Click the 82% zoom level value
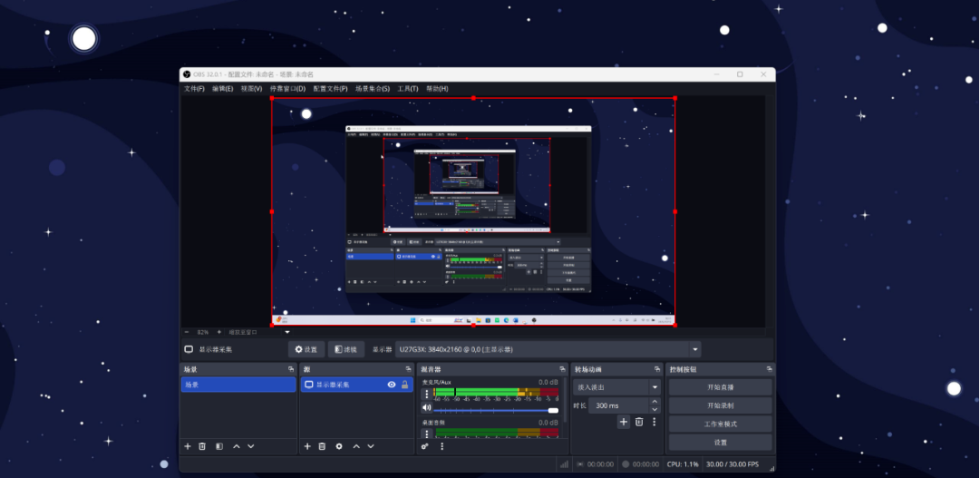980x478 pixels. (202, 332)
